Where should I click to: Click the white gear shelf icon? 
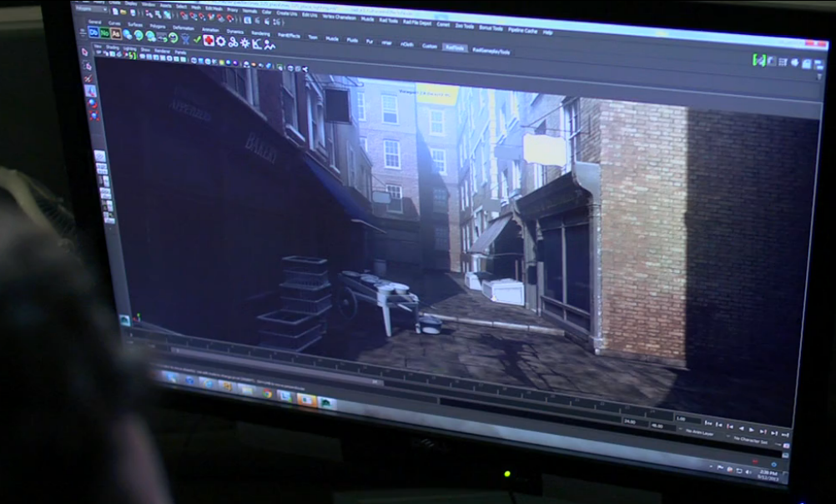tap(221, 42)
